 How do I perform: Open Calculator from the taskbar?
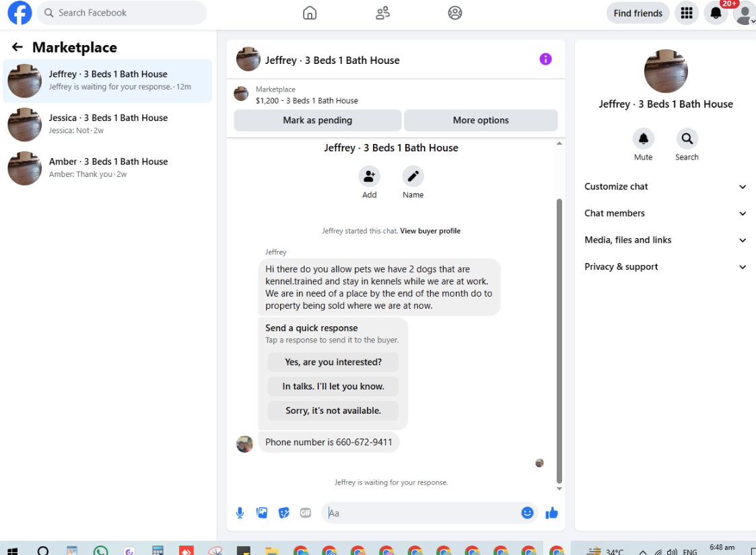click(158, 551)
